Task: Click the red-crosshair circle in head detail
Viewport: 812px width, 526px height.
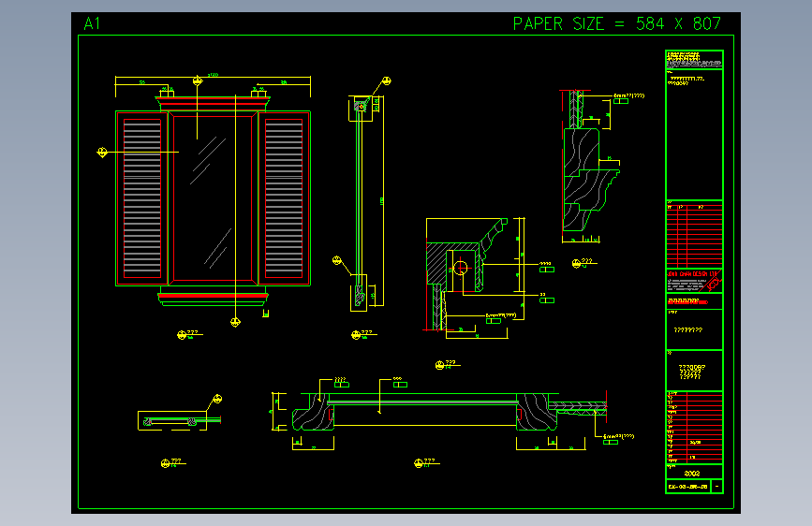Action: coord(461,269)
